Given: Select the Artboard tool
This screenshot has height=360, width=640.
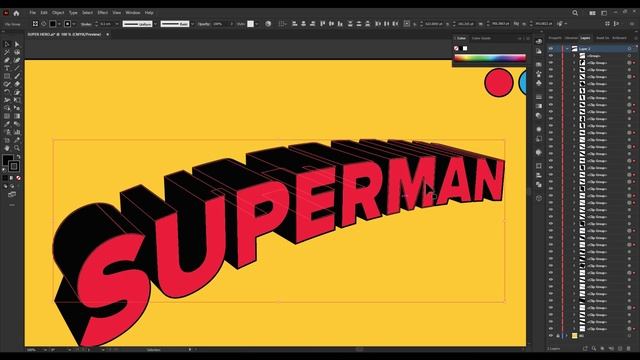Looking at the screenshot, I should [7, 140].
